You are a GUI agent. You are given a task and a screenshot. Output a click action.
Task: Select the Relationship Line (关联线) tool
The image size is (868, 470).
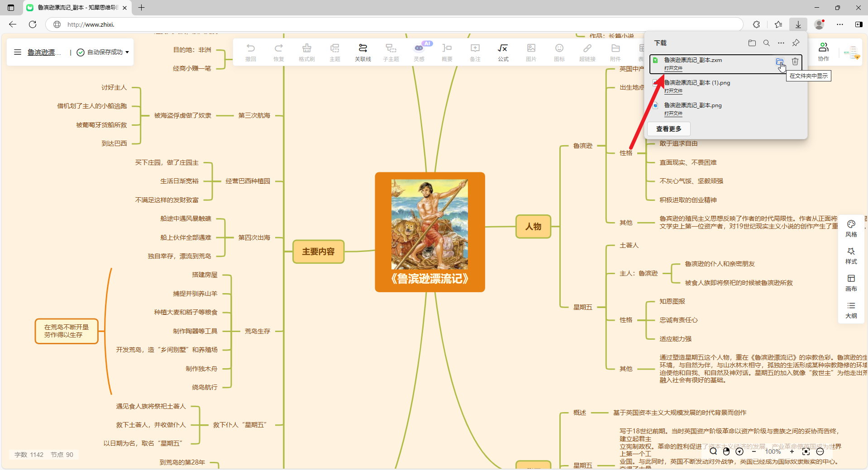pyautogui.click(x=363, y=52)
